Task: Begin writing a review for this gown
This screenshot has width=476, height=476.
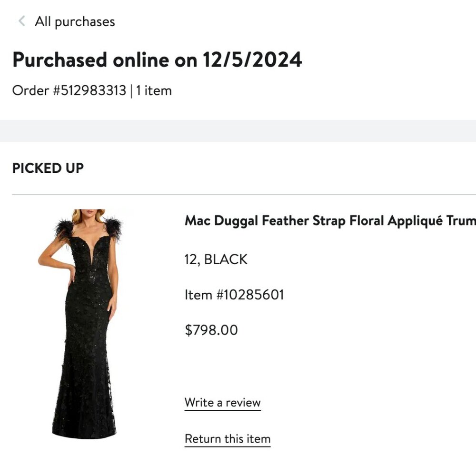Action: click(222, 402)
